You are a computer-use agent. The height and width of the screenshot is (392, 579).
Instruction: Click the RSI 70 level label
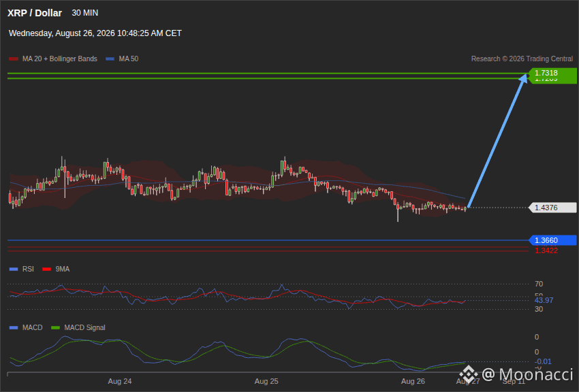[x=539, y=284]
